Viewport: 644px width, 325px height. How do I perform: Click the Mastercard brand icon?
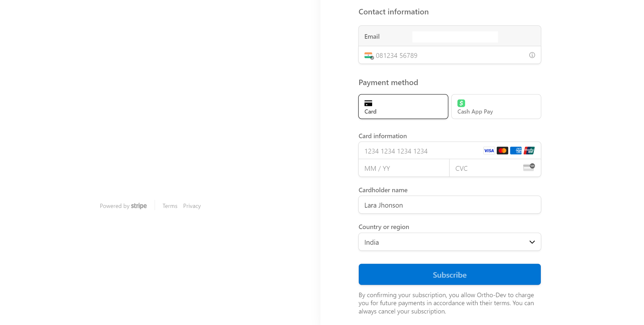(x=502, y=151)
